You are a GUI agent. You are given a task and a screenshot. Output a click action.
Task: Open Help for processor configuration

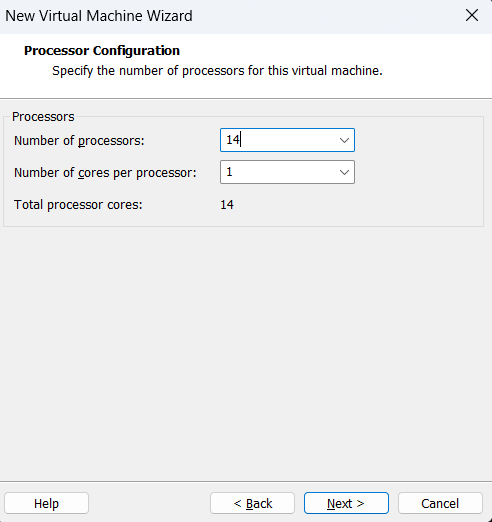click(x=46, y=503)
